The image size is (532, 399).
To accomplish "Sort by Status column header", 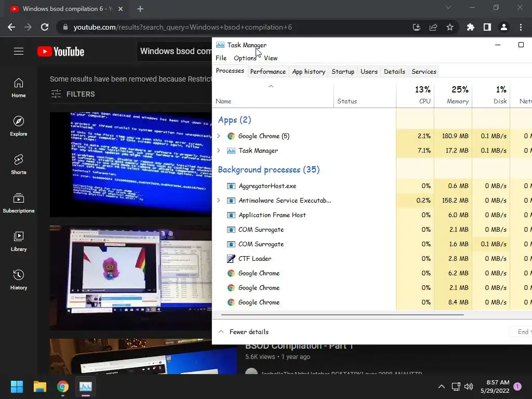I will coord(365,96).
